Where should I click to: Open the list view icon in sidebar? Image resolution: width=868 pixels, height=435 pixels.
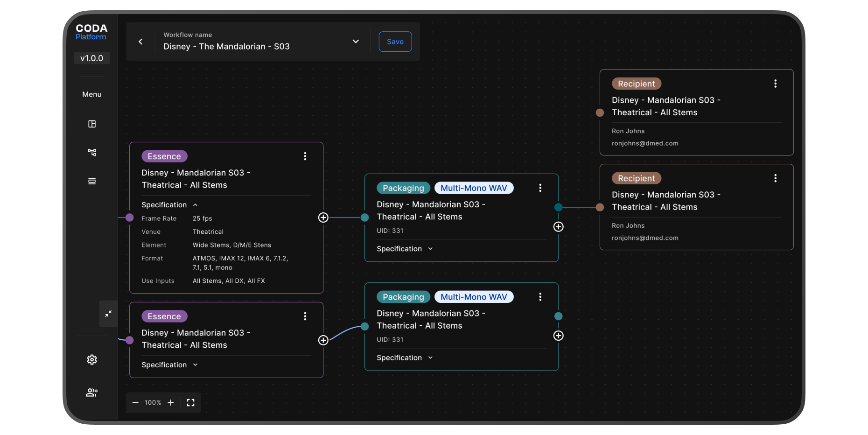pyautogui.click(x=92, y=181)
